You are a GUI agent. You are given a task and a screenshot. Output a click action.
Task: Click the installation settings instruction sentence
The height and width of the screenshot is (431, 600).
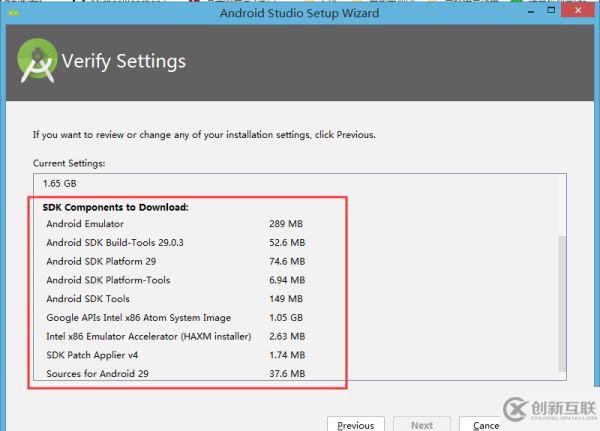click(x=204, y=135)
